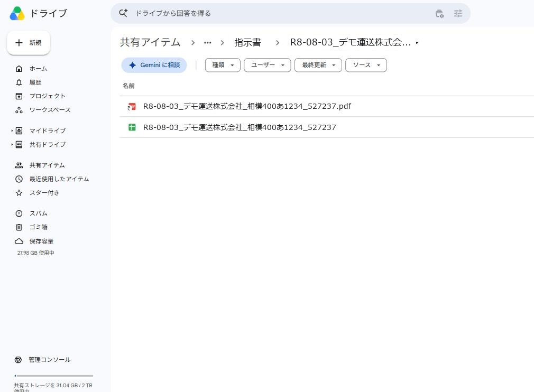Go to 指示書 breadcrumb folder
Image resolution: width=534 pixels, height=392 pixels.
pyautogui.click(x=247, y=43)
